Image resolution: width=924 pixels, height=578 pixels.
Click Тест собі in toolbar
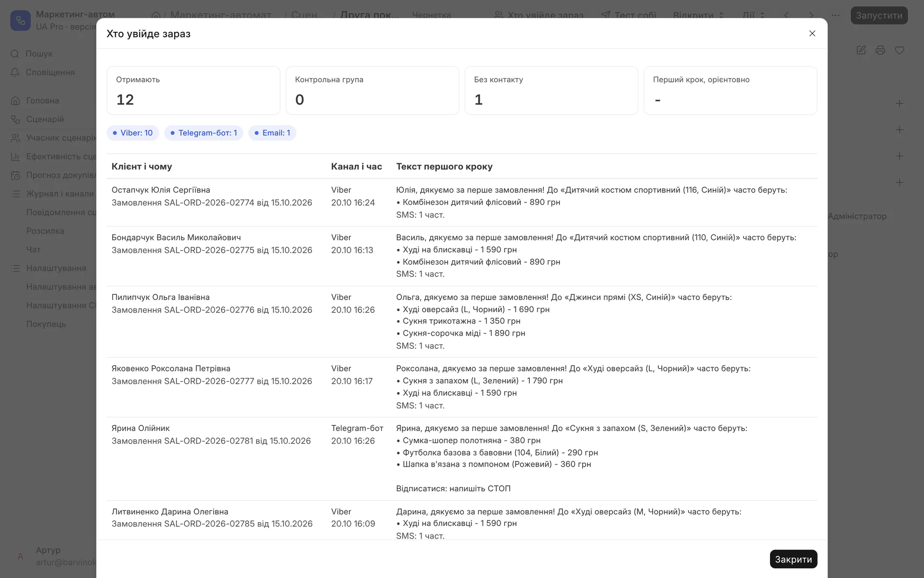[x=629, y=15]
